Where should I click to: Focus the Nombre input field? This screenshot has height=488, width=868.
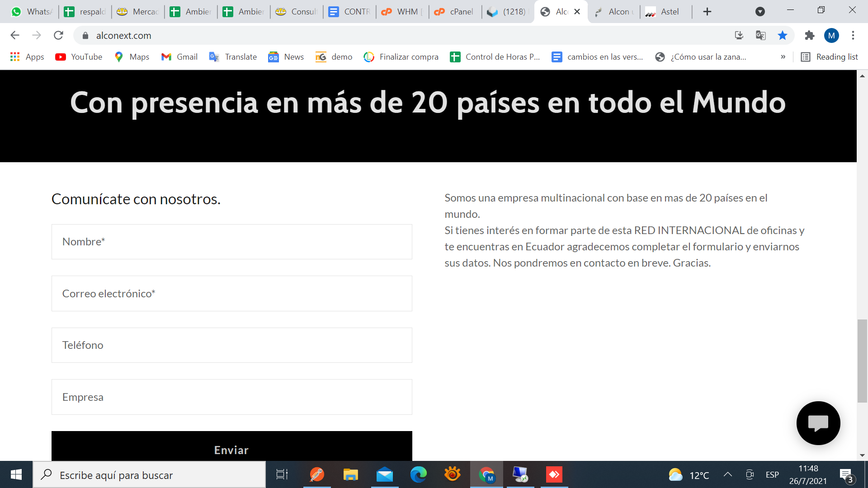[x=231, y=242]
